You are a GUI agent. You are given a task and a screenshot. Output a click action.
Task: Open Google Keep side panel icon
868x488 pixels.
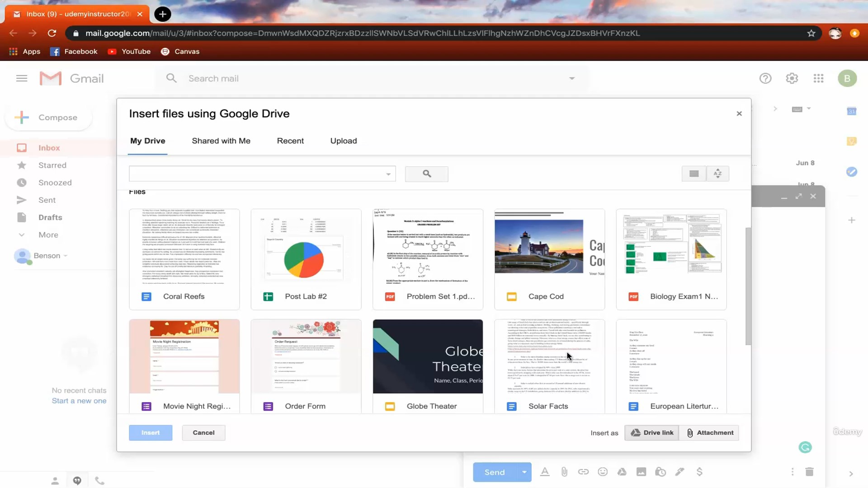852,141
